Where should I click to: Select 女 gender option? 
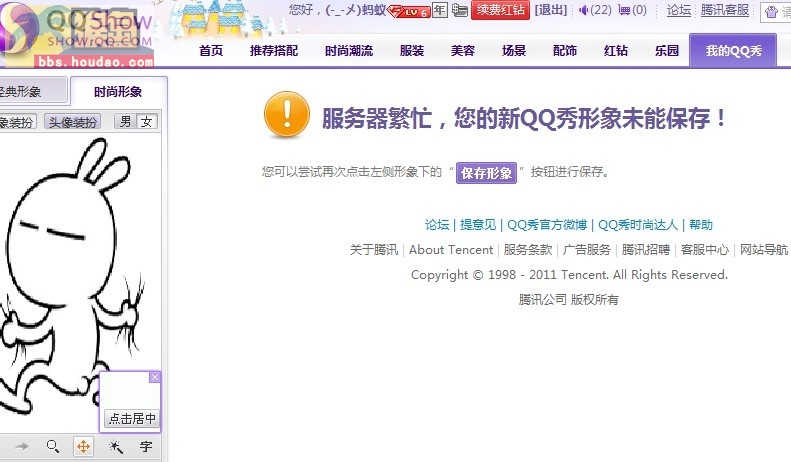coord(147,122)
